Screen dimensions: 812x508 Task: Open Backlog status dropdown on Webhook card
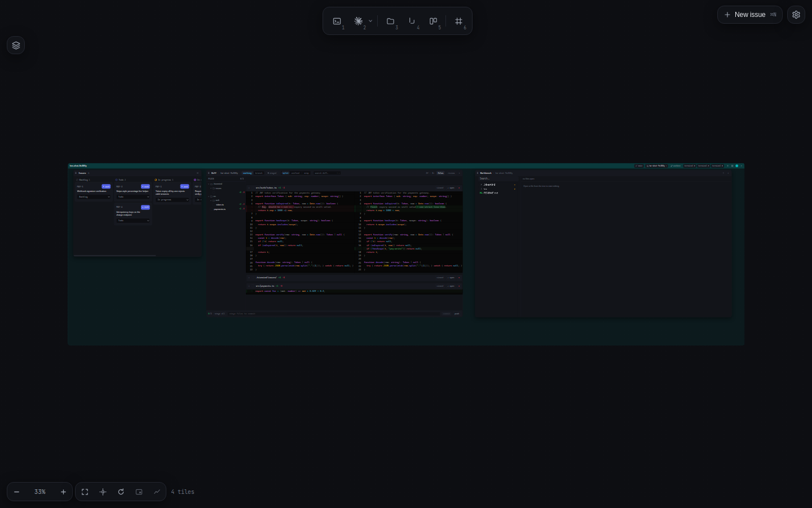94,197
